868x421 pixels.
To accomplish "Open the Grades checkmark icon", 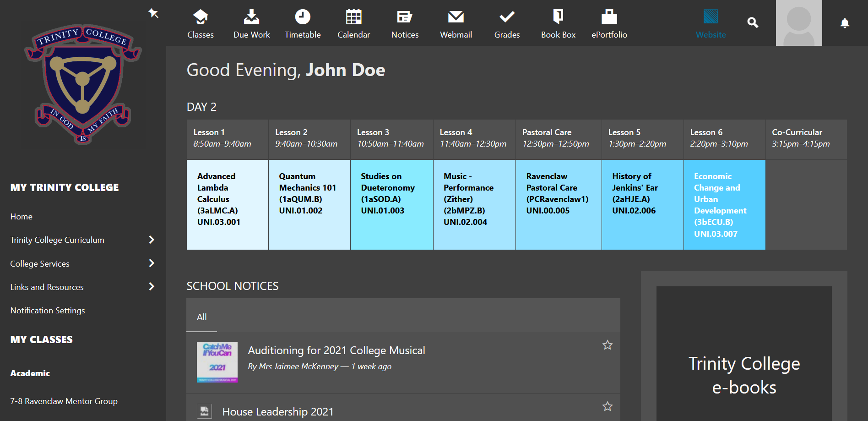I will pyautogui.click(x=507, y=18).
